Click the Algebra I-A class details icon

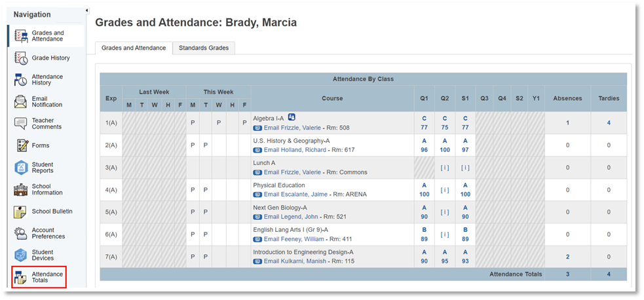291,117
